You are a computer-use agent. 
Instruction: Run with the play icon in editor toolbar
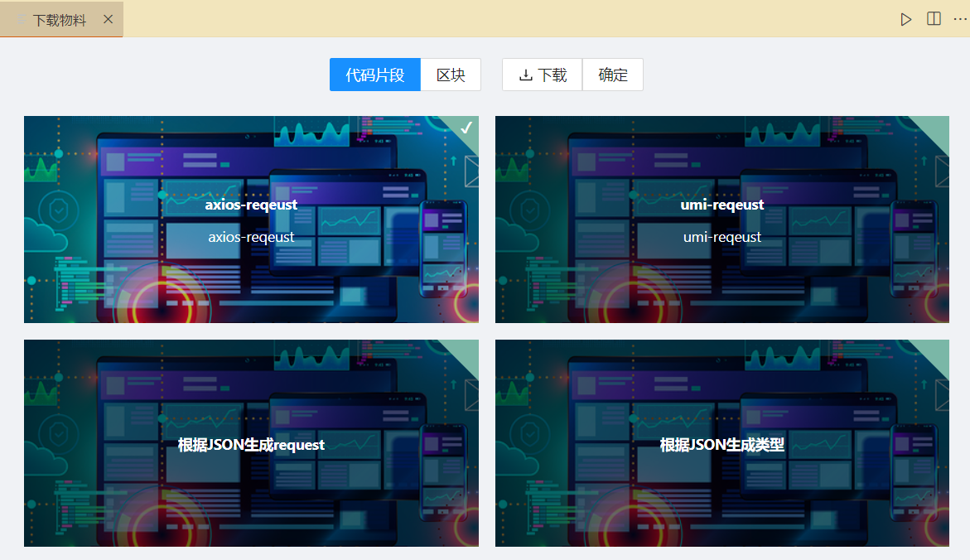[905, 19]
